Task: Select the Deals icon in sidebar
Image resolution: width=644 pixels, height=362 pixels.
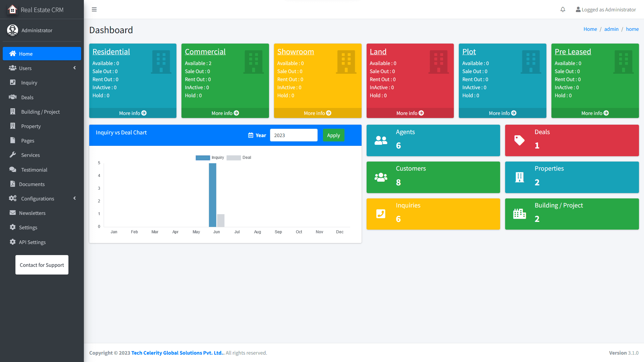Action: [x=12, y=97]
